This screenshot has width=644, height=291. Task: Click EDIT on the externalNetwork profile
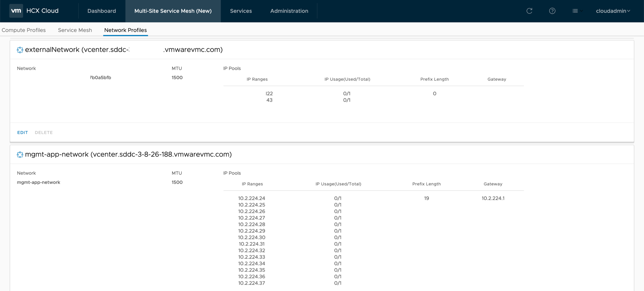22,133
